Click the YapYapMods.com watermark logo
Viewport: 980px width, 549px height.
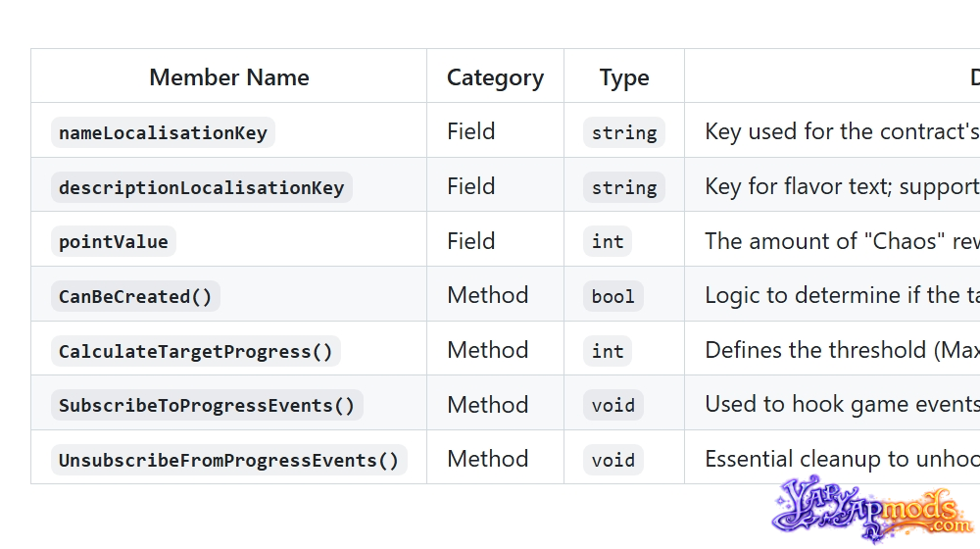point(874,509)
